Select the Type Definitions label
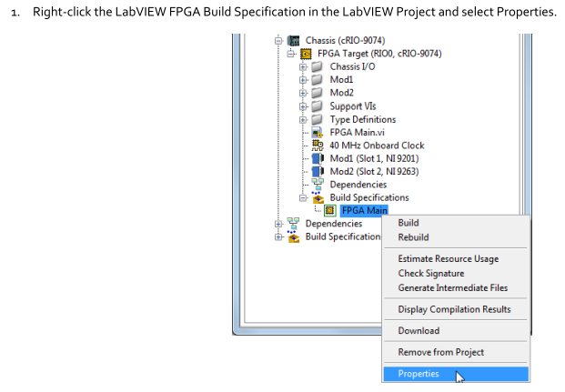The width and height of the screenshot is (565, 392). pos(363,119)
